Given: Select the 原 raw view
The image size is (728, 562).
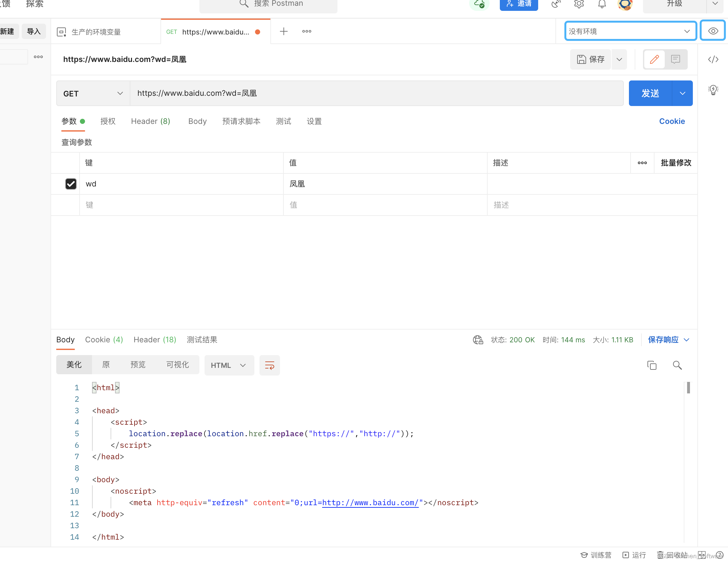Looking at the screenshot, I should (106, 364).
